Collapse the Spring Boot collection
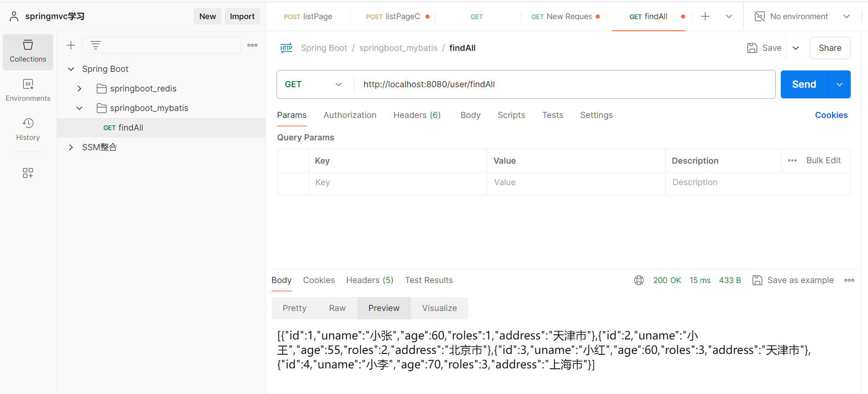This screenshot has width=868, height=394. [x=71, y=69]
